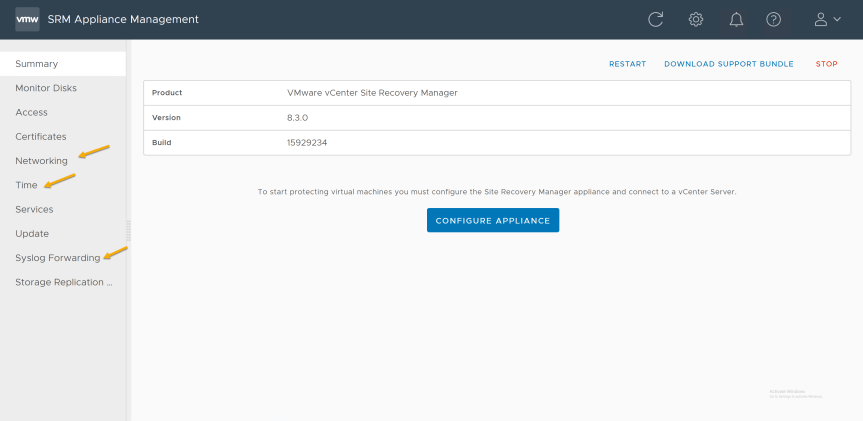Open Storage Replication item in sidebar
This screenshot has width=863, height=421.
63,282
